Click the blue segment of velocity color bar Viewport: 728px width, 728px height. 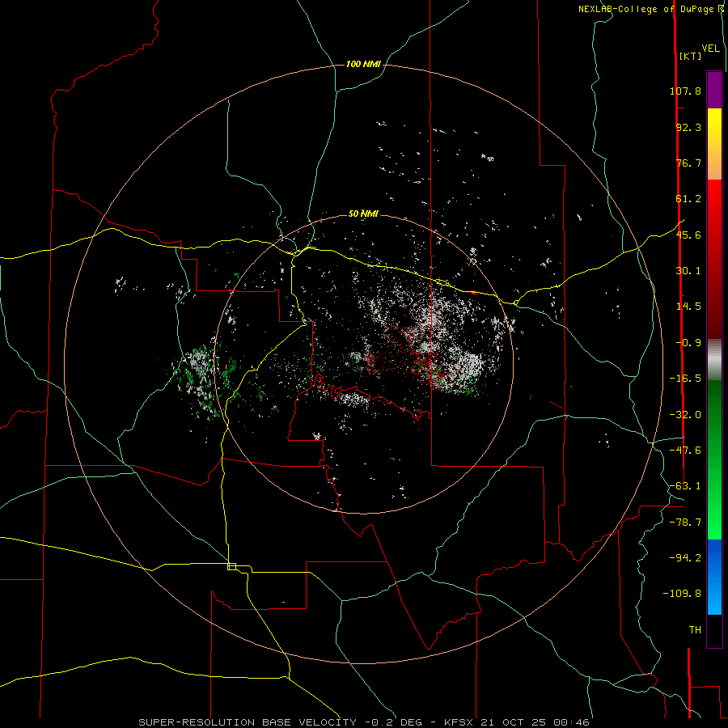point(714,577)
